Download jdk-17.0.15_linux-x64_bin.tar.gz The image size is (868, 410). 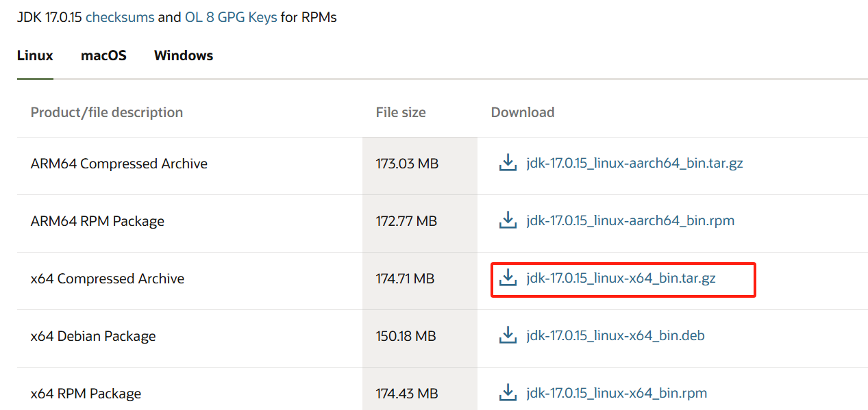(621, 279)
